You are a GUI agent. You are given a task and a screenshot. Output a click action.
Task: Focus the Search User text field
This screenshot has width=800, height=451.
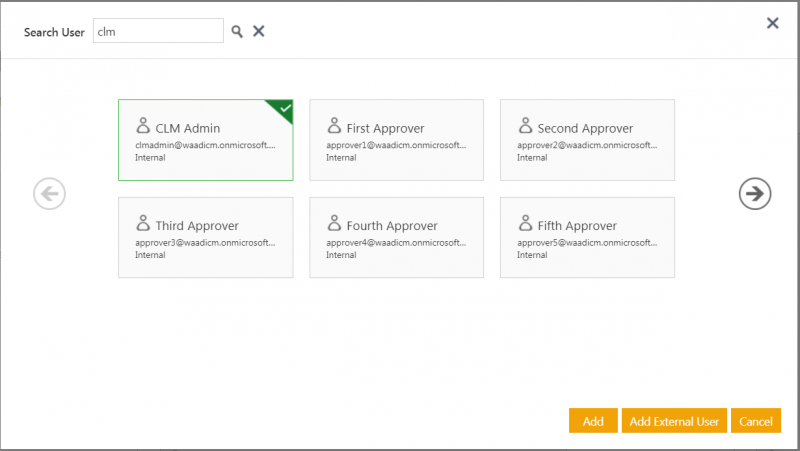click(157, 31)
